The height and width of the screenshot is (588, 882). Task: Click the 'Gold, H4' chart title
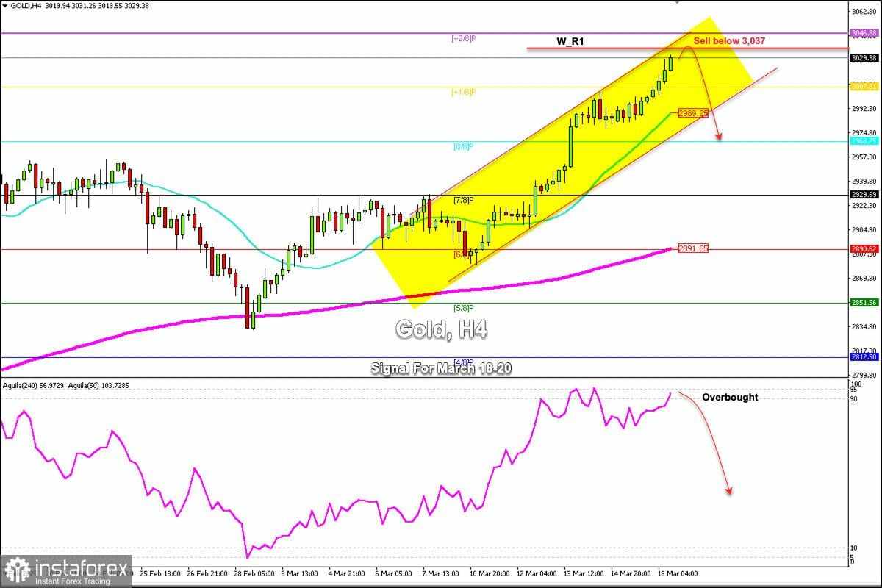click(441, 329)
